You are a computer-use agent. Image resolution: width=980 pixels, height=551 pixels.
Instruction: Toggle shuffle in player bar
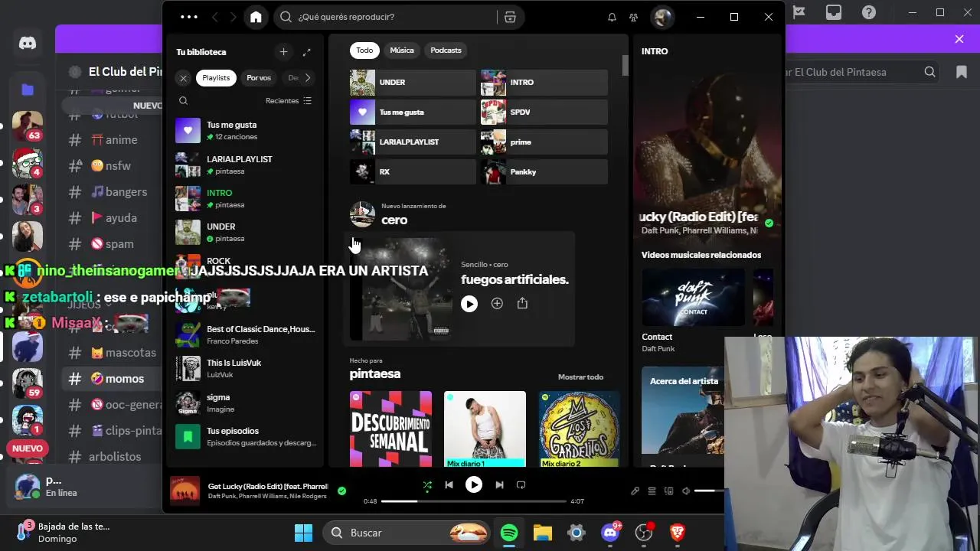pyautogui.click(x=427, y=484)
